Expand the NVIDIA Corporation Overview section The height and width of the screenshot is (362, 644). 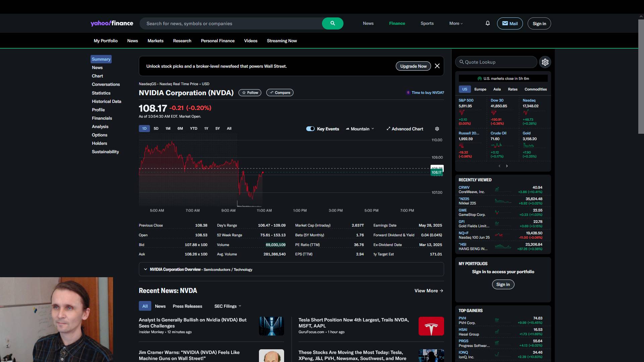coord(145,269)
